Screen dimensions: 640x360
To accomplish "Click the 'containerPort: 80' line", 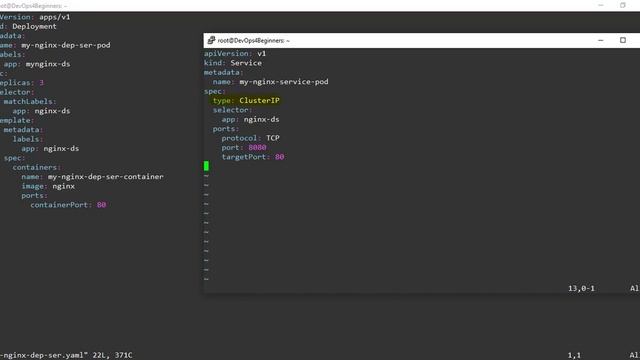I will click(68, 205).
